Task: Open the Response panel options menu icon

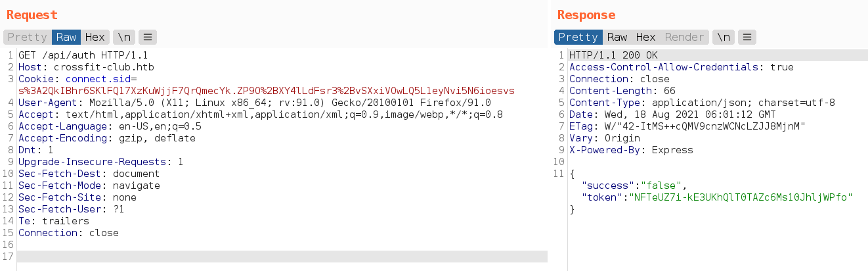Action: coord(748,37)
